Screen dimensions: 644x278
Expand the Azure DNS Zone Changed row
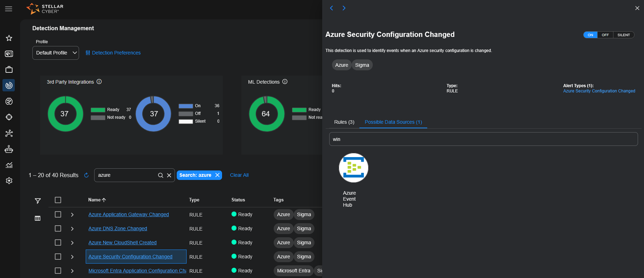[x=72, y=228]
